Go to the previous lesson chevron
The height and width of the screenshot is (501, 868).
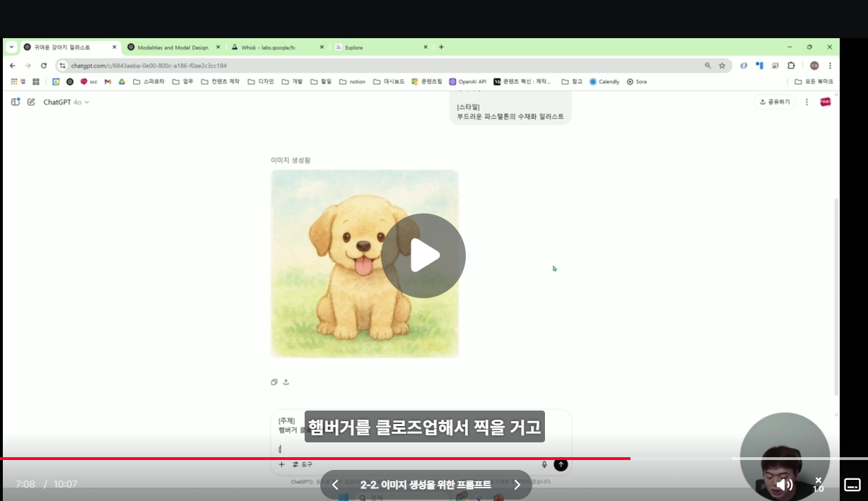click(335, 485)
